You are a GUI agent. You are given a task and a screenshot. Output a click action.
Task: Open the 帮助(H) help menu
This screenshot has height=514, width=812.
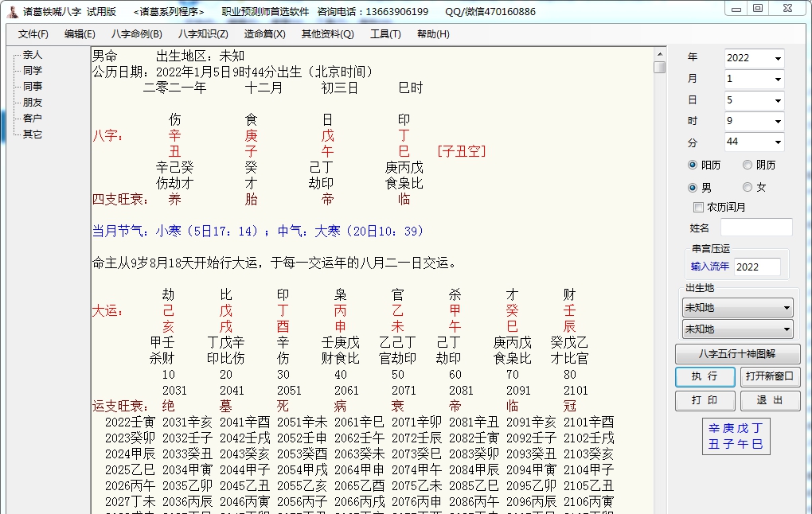click(431, 34)
